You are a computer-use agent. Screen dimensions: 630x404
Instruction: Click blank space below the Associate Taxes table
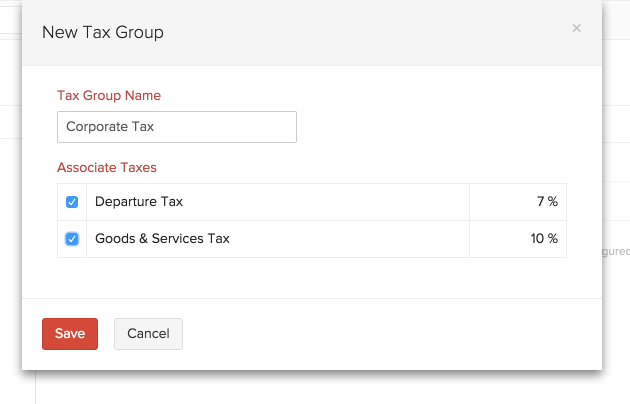click(312, 277)
